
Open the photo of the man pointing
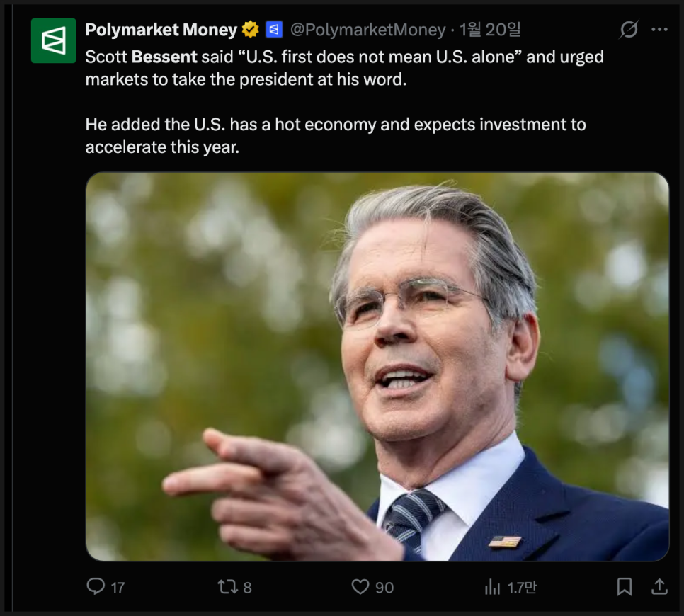(377, 367)
